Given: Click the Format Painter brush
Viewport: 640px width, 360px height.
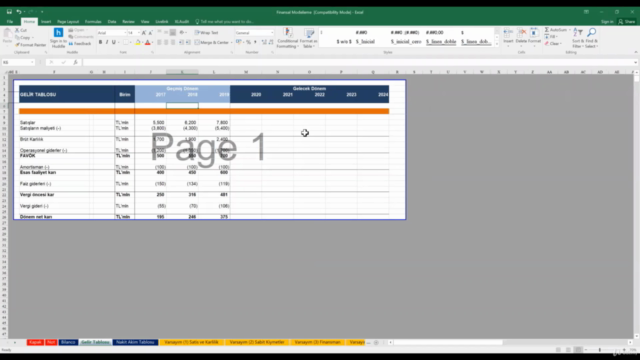Looking at the screenshot, I should (x=17, y=45).
